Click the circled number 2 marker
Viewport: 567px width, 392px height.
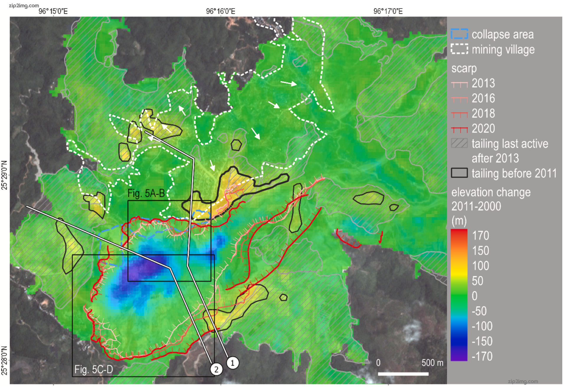point(216,369)
